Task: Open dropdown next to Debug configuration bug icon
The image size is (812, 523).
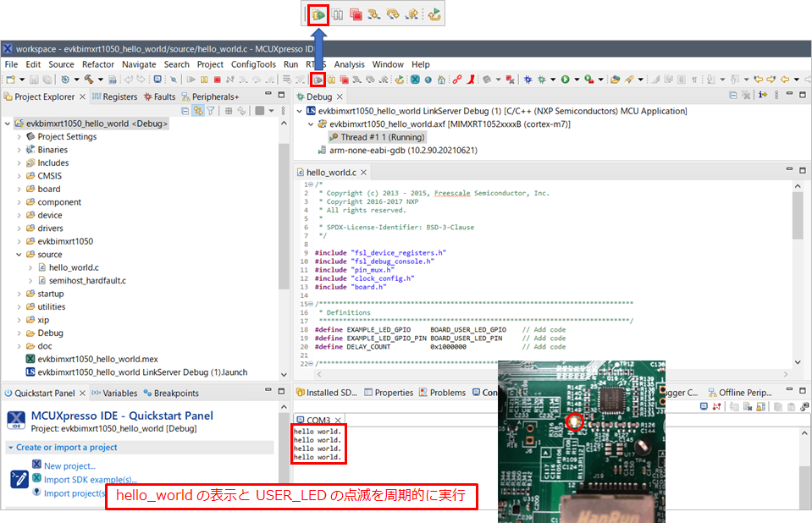Action: (553, 80)
